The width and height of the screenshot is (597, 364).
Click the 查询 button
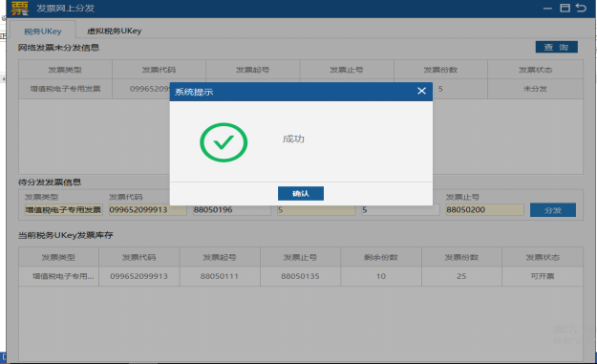[x=557, y=47]
